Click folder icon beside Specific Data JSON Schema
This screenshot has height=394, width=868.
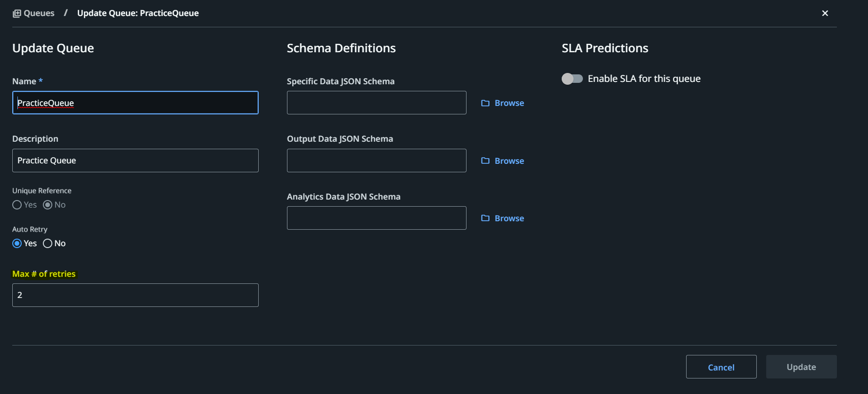coord(485,103)
